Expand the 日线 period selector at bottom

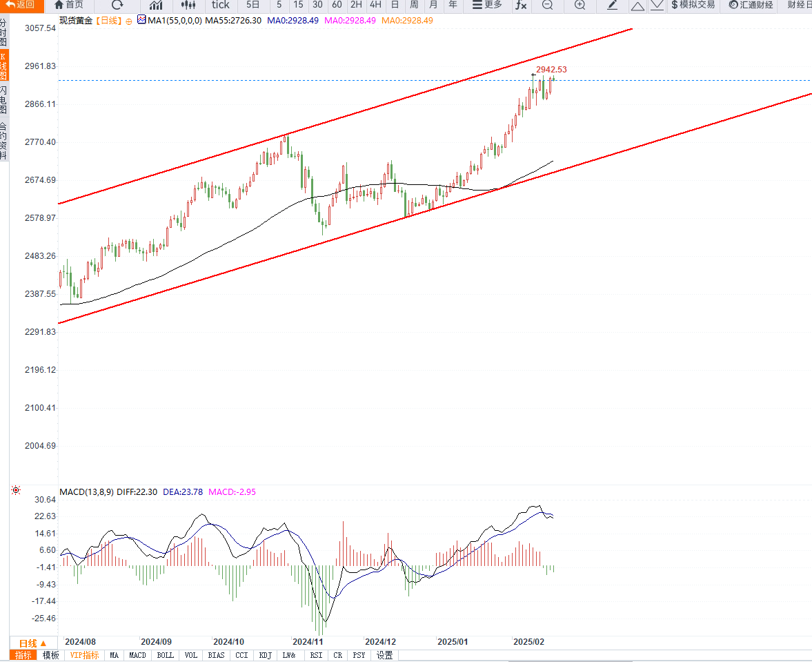tap(32, 643)
